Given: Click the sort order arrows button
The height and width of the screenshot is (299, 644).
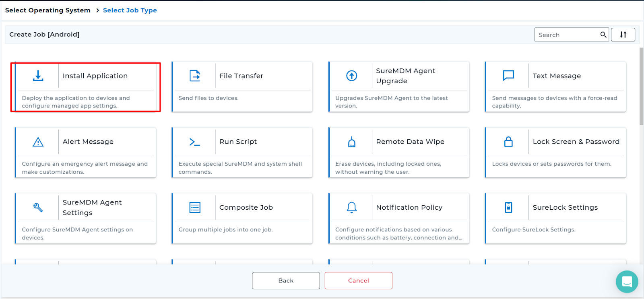Looking at the screenshot, I should pyautogui.click(x=623, y=35).
